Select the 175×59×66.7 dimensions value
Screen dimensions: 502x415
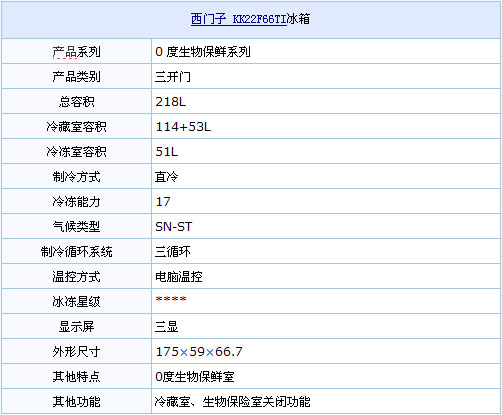click(x=199, y=352)
